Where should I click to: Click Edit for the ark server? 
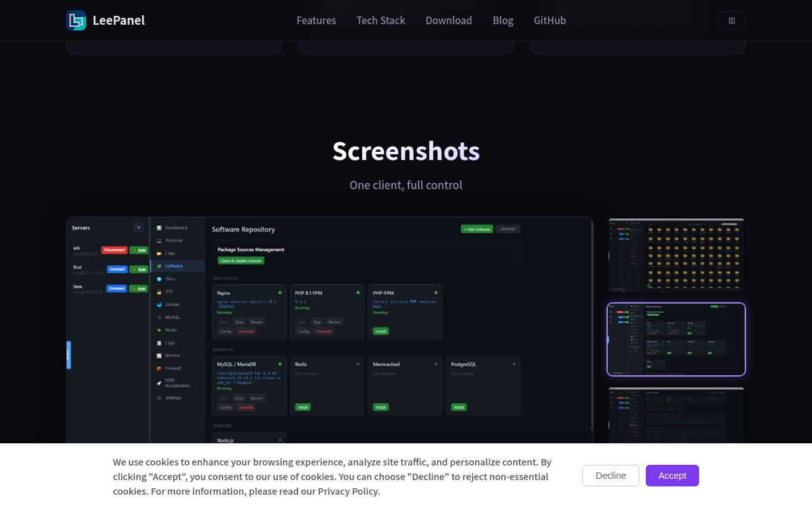click(139, 250)
